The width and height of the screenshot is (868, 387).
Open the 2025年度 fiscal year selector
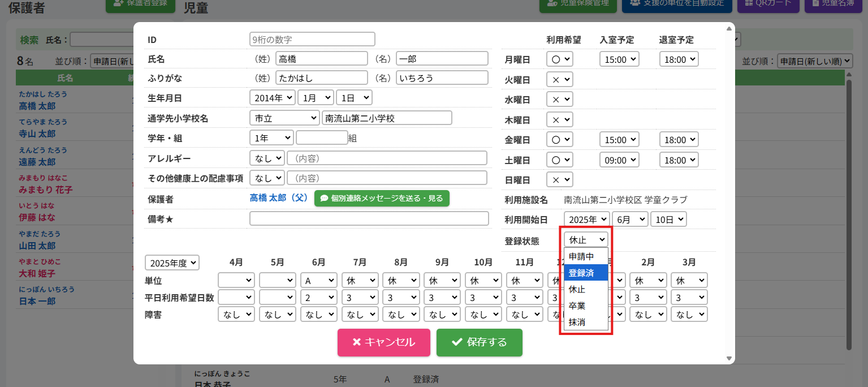pos(172,263)
